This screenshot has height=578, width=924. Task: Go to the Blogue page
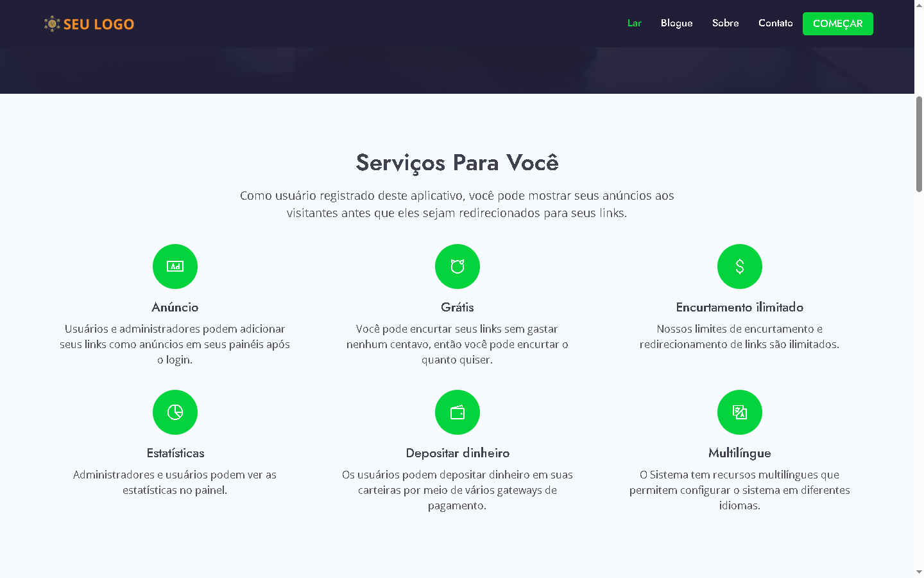coord(676,23)
